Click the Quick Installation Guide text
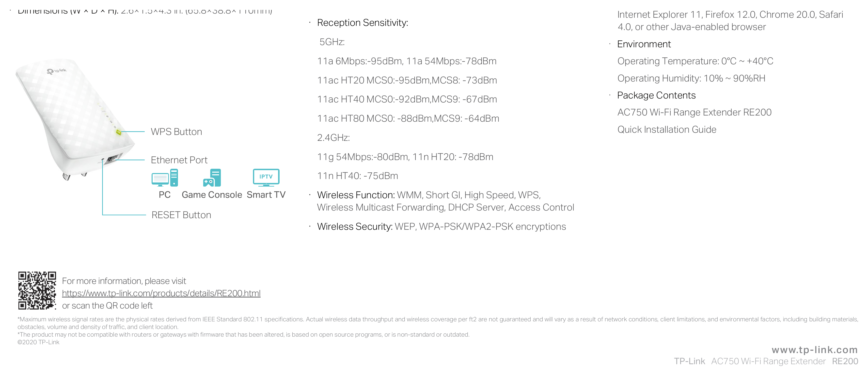 pyautogui.click(x=667, y=130)
